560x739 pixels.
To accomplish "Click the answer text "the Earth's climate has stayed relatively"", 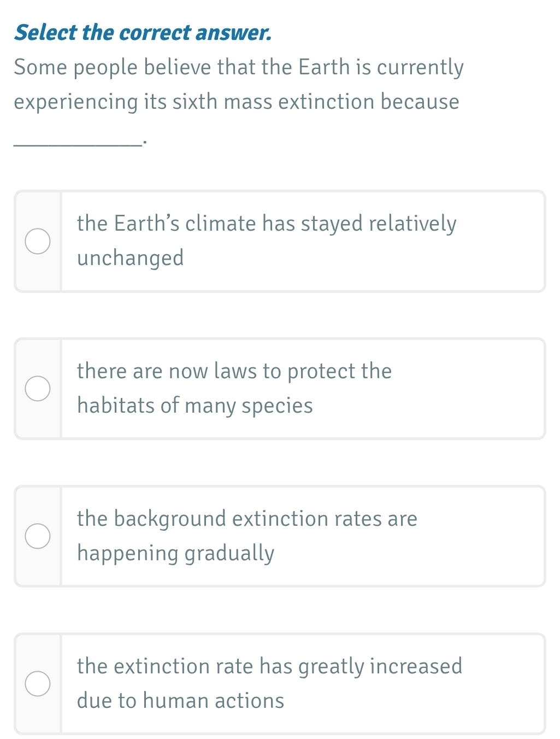I will click(x=266, y=224).
